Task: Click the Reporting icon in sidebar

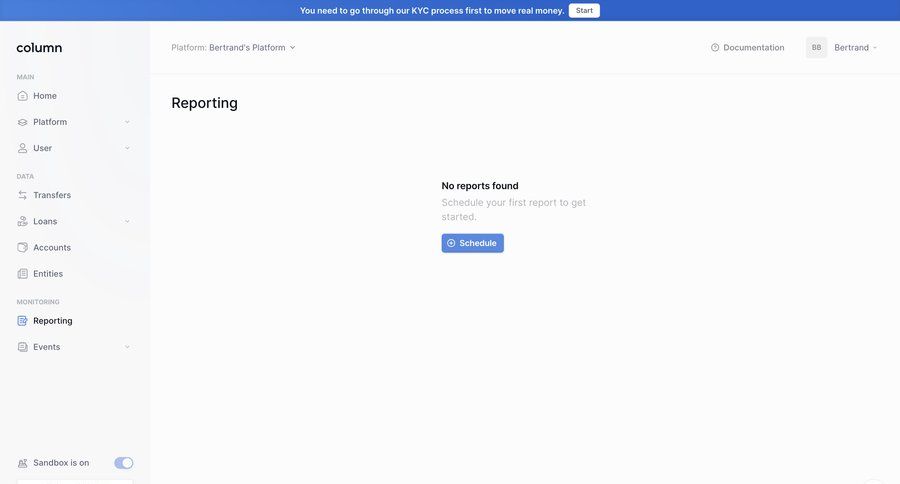Action: 23,321
